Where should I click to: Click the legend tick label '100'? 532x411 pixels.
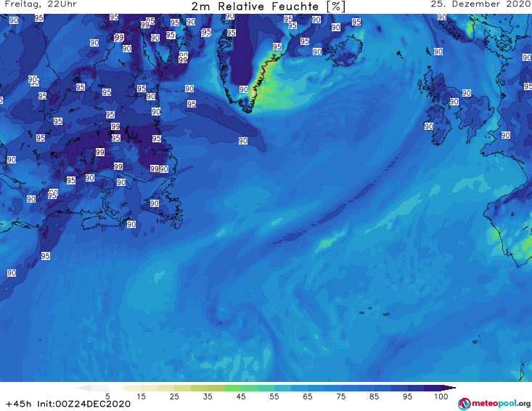(x=441, y=396)
